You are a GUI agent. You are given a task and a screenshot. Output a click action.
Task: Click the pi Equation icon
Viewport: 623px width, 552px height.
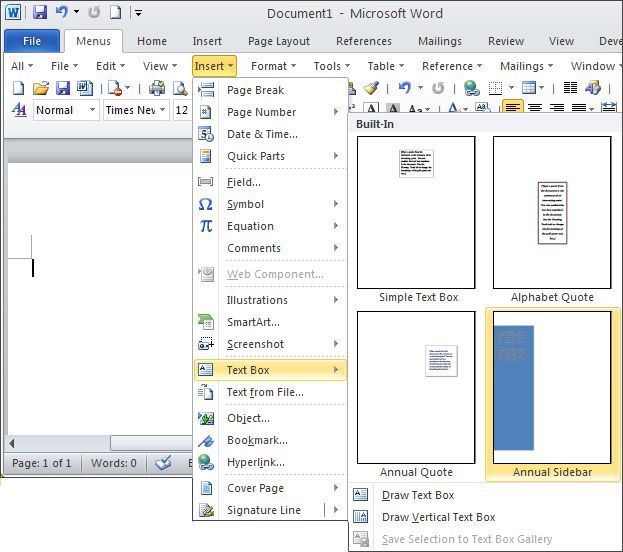205,226
